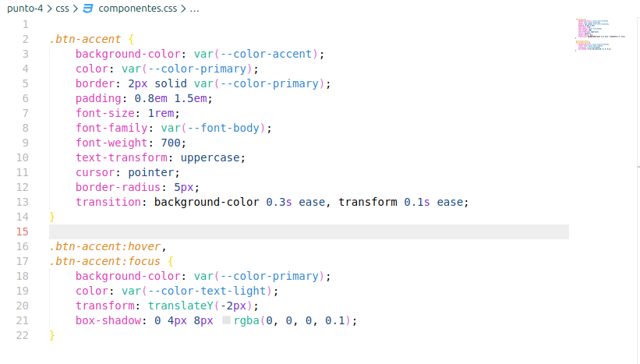Click the .btn-accent selector on line 2

tap(84, 39)
